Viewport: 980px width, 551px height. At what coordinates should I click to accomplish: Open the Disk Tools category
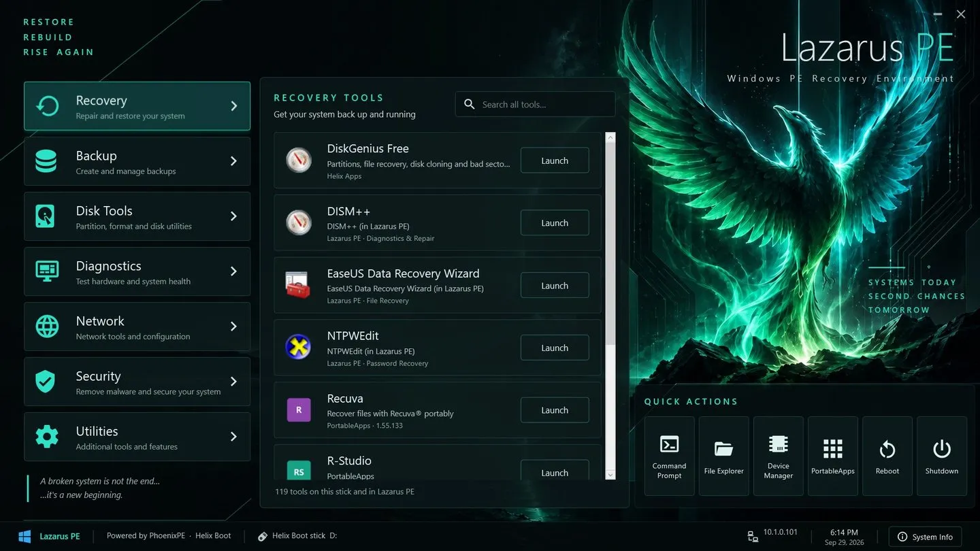[137, 216]
